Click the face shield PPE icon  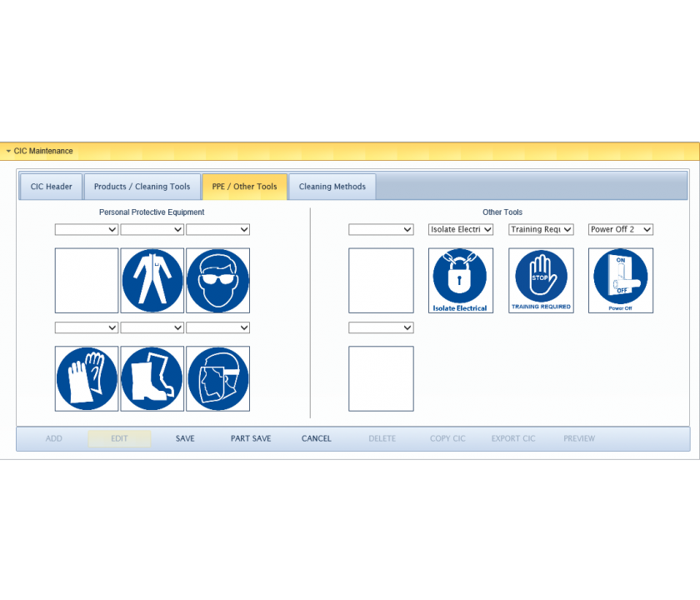coord(217,378)
